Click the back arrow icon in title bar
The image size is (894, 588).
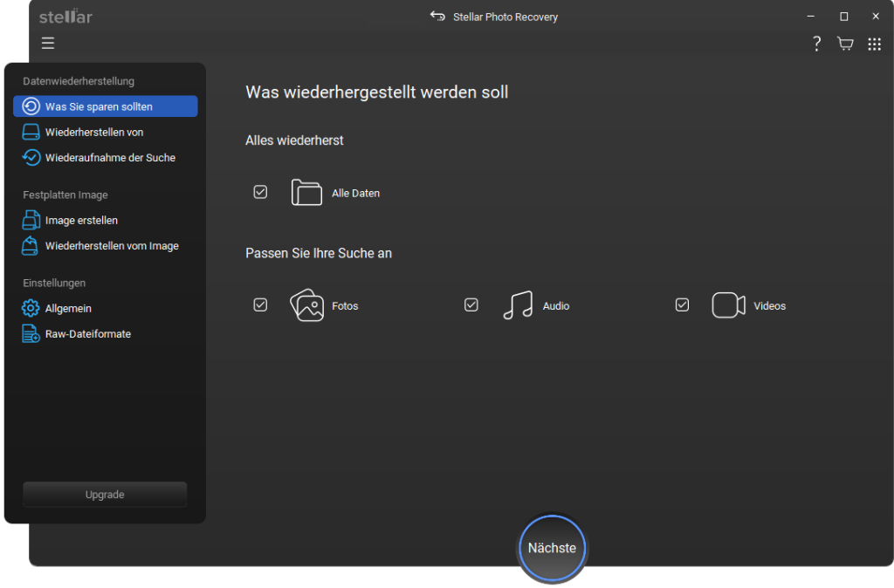click(x=437, y=17)
